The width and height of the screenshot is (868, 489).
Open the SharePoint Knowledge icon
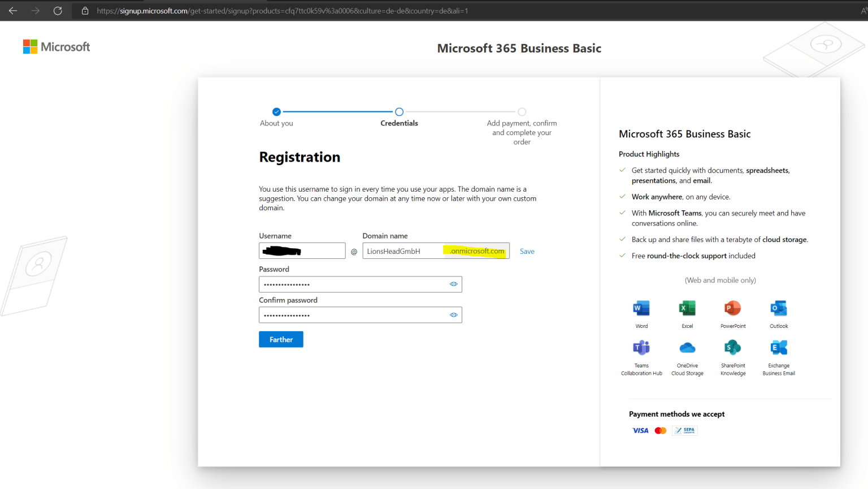point(733,347)
